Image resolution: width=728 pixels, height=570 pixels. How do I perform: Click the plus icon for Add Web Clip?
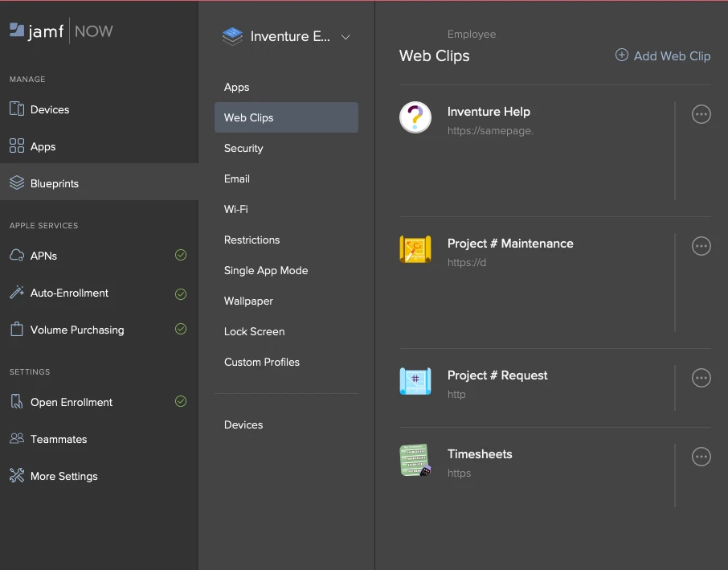click(x=622, y=55)
